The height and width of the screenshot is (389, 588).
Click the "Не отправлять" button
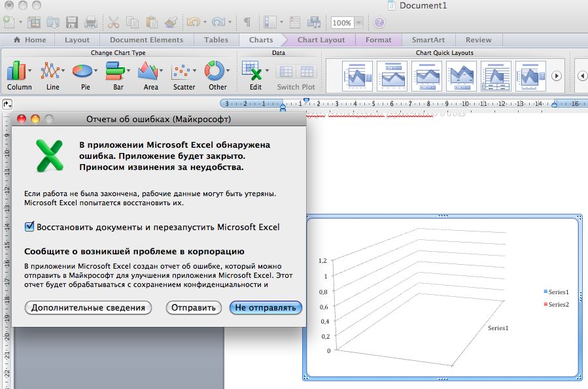tap(266, 307)
